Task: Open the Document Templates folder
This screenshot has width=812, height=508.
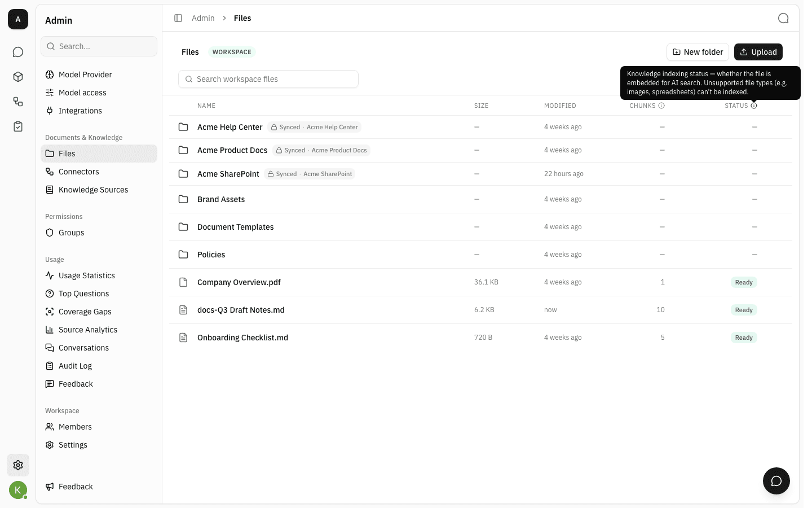Action: click(236, 227)
